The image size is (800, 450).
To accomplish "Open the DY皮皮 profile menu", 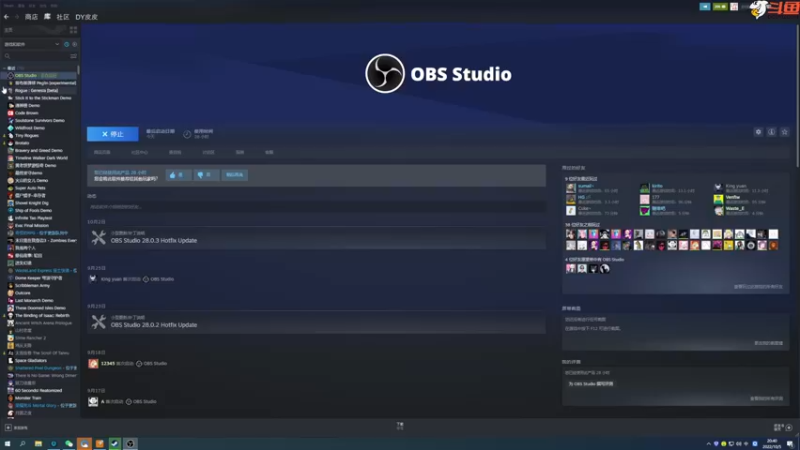I will [x=86, y=17].
